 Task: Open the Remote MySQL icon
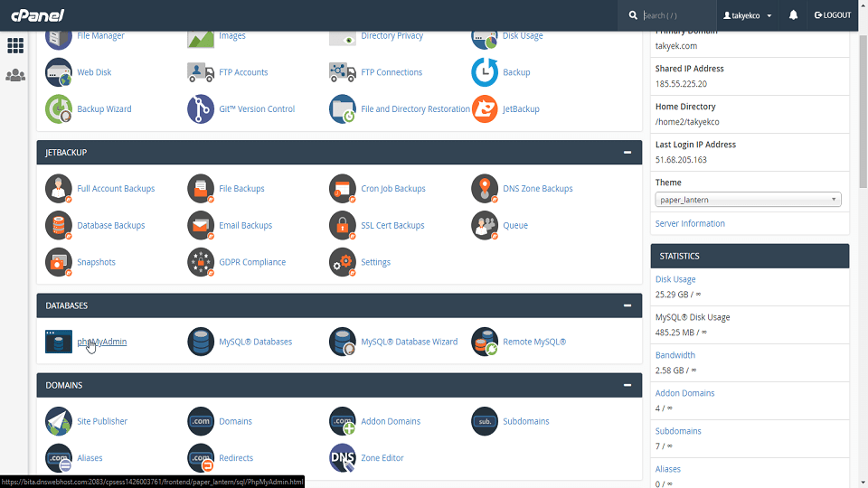click(x=485, y=342)
